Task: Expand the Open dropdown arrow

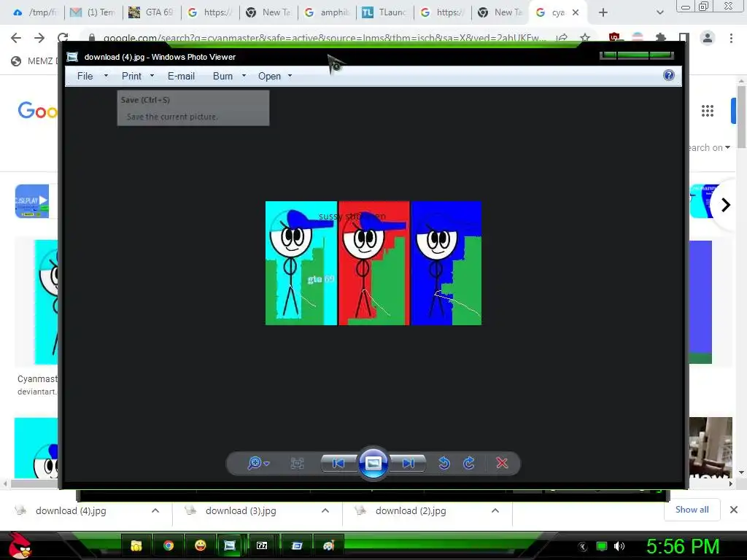Action: pyautogui.click(x=290, y=76)
